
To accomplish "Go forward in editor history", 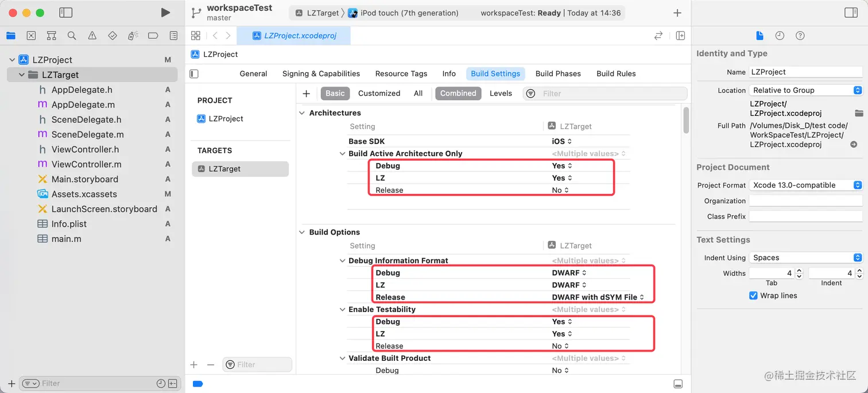I will pyautogui.click(x=228, y=36).
